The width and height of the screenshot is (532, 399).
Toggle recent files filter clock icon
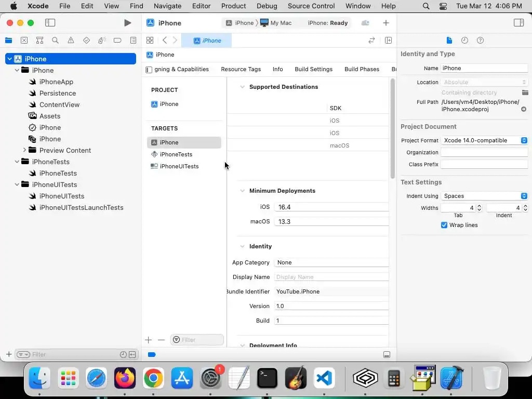point(123,354)
